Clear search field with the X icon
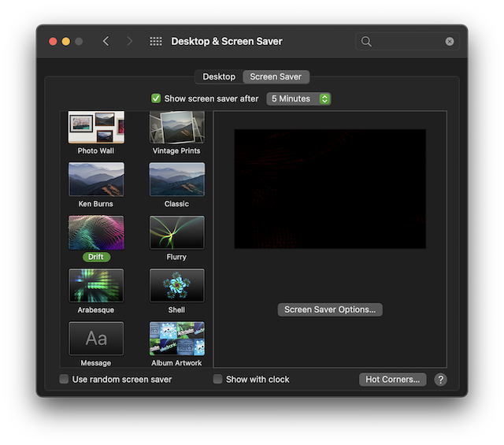Image resolution: width=504 pixels, height=445 pixels. (x=450, y=42)
